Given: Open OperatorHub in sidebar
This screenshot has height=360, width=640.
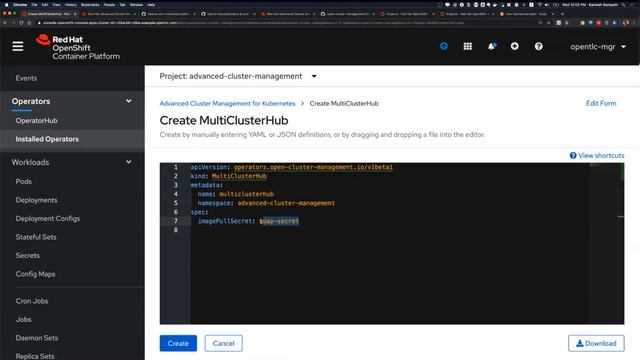Looking at the screenshot, I should tap(36, 120).
